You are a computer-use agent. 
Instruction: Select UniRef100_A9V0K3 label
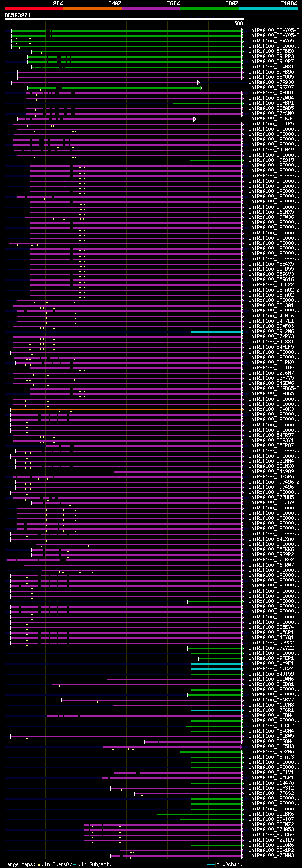(x=271, y=409)
